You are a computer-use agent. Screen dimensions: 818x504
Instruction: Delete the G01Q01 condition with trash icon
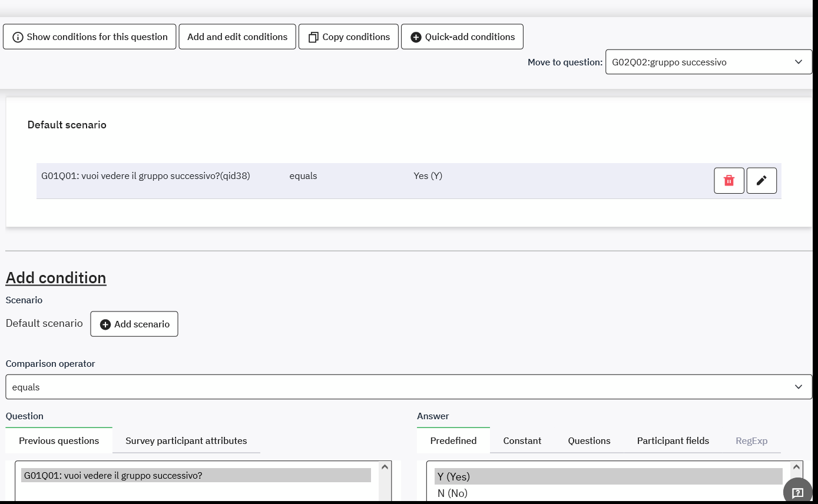coord(729,181)
